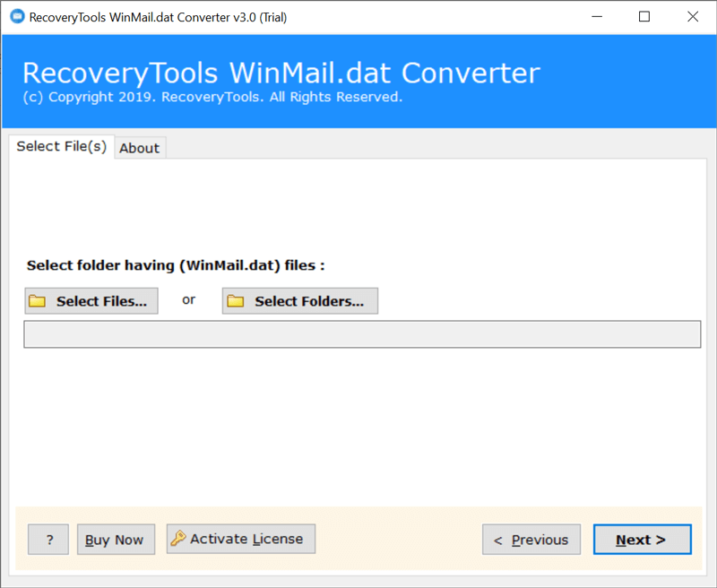The image size is (717, 588).
Task: Click the folder icon on Select Folders button
Action: click(236, 301)
